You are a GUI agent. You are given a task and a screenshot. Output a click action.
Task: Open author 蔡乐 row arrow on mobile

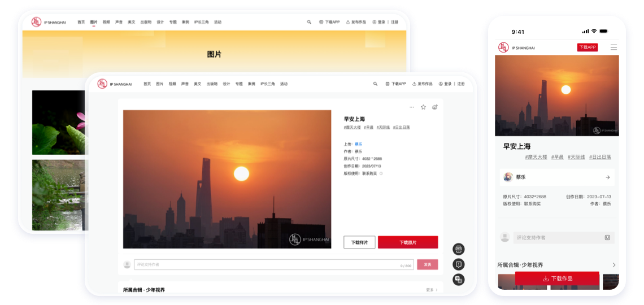click(608, 177)
